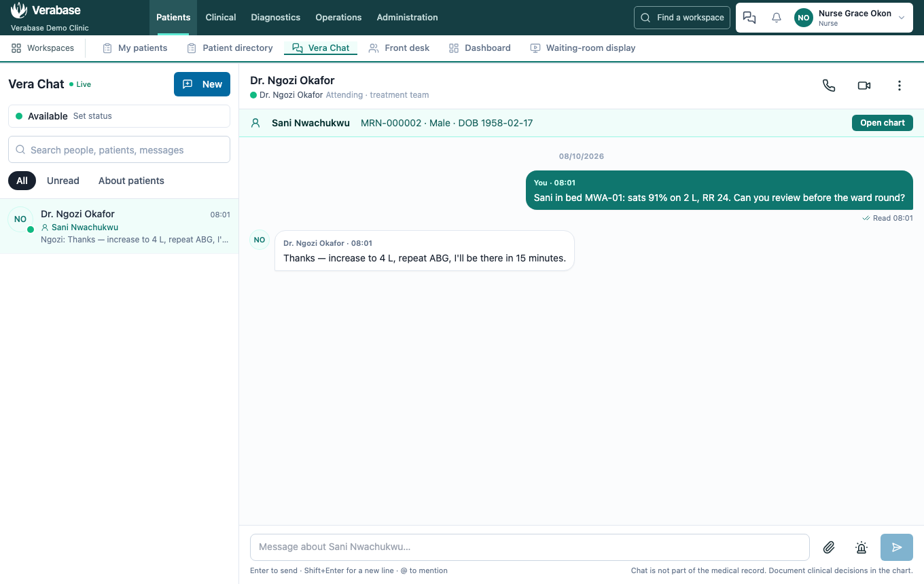
Task: Expand the Nurse Grace Okon account dropdown
Action: 850,18
